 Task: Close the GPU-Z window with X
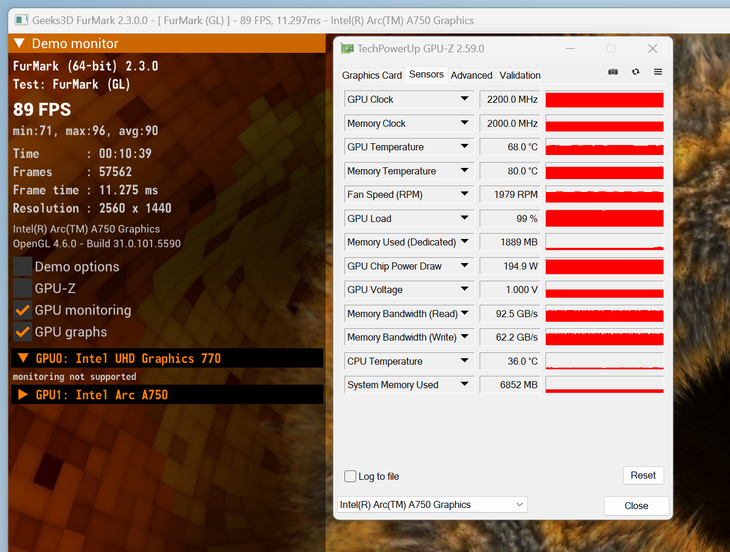point(653,48)
